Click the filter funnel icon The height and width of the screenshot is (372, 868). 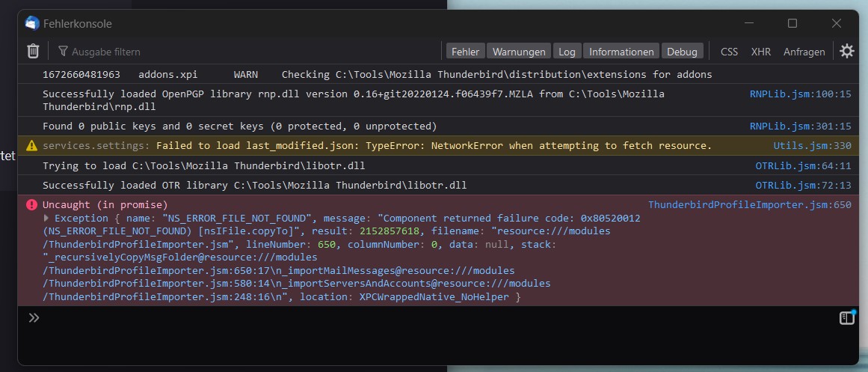point(63,52)
